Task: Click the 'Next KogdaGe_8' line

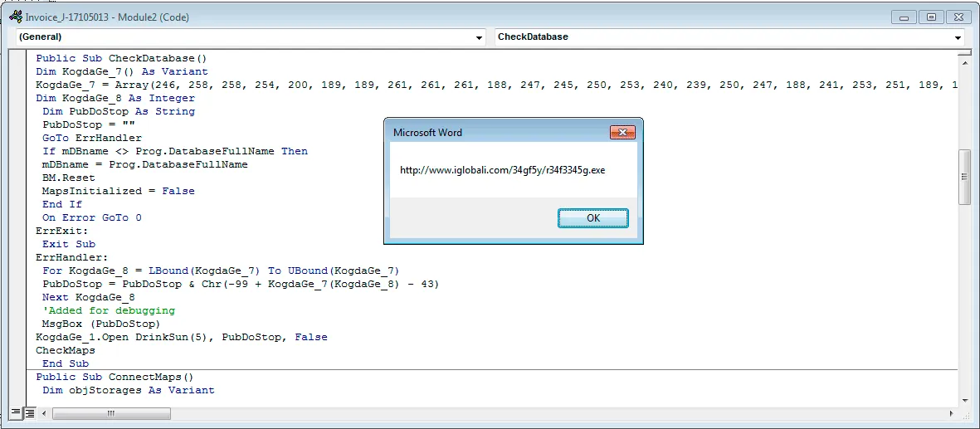Action: tap(89, 297)
